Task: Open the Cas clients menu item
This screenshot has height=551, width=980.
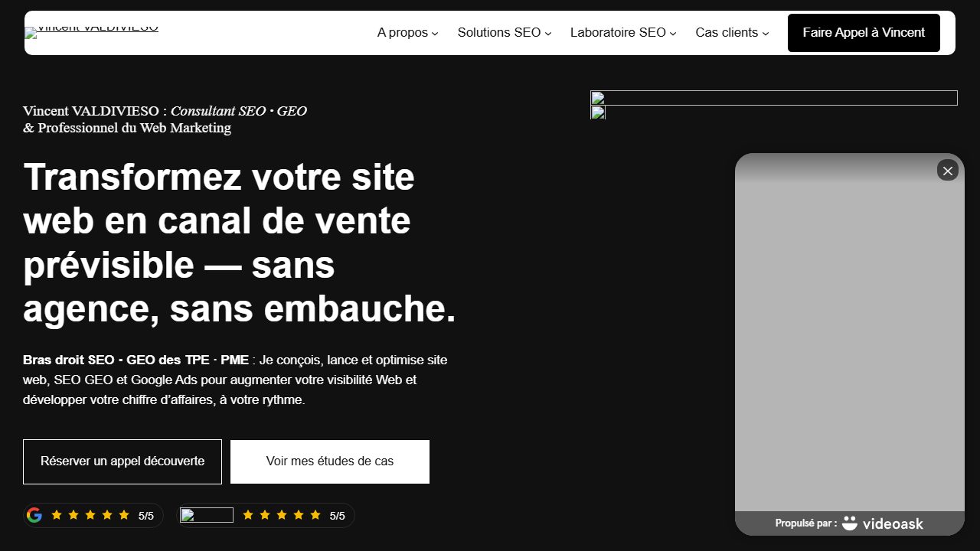Action: (727, 32)
